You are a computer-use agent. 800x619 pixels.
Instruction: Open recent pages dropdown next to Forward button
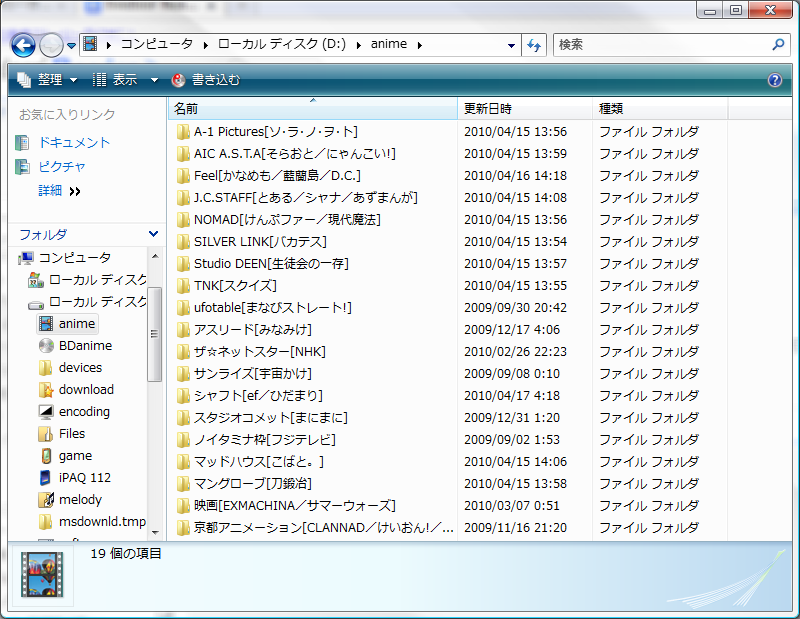point(71,45)
